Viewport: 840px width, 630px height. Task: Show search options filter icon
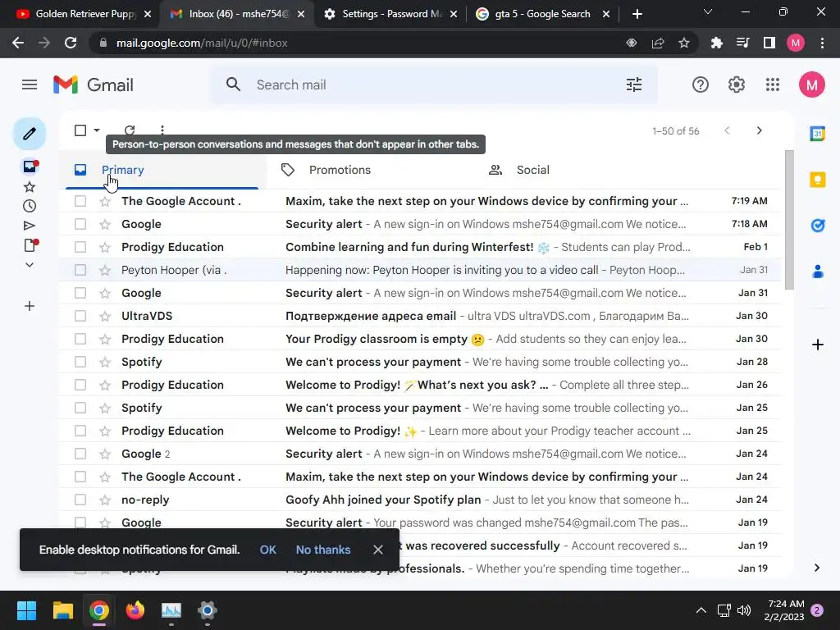pyautogui.click(x=634, y=84)
